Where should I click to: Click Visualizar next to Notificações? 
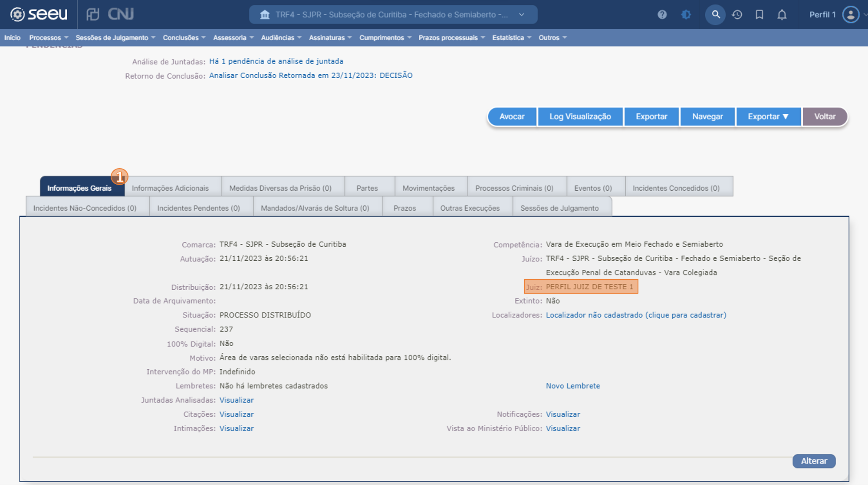tap(563, 414)
